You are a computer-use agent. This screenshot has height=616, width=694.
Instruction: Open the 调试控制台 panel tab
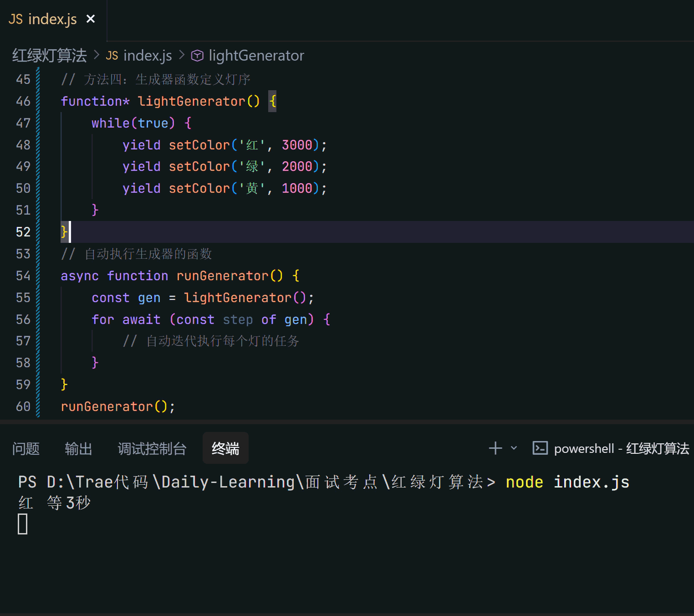coord(152,449)
